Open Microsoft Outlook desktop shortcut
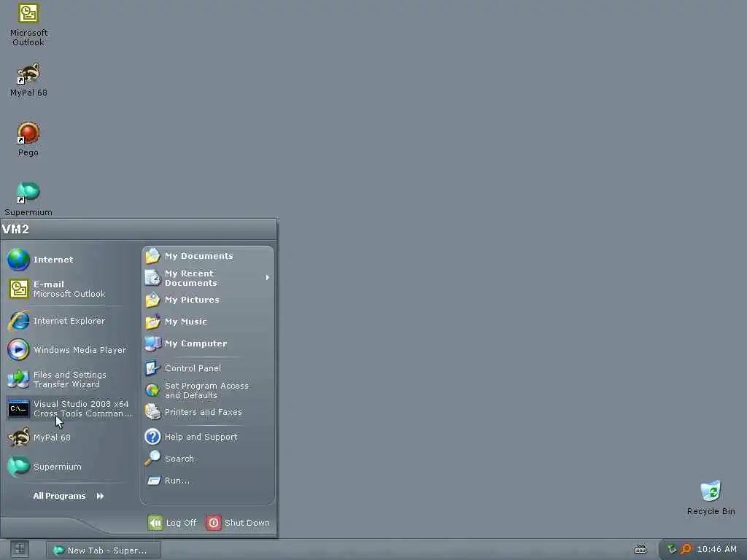This screenshot has width=747, height=560. pyautogui.click(x=28, y=24)
